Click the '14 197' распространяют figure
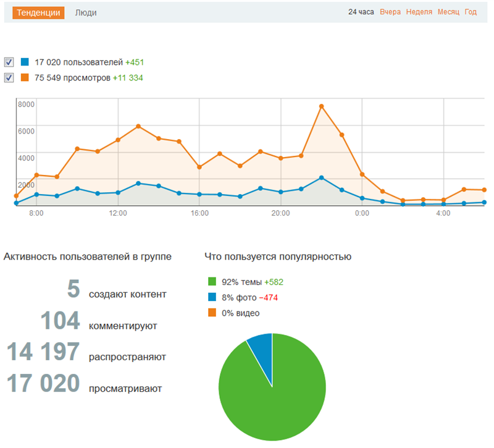The image size is (494, 448). pyautogui.click(x=43, y=352)
